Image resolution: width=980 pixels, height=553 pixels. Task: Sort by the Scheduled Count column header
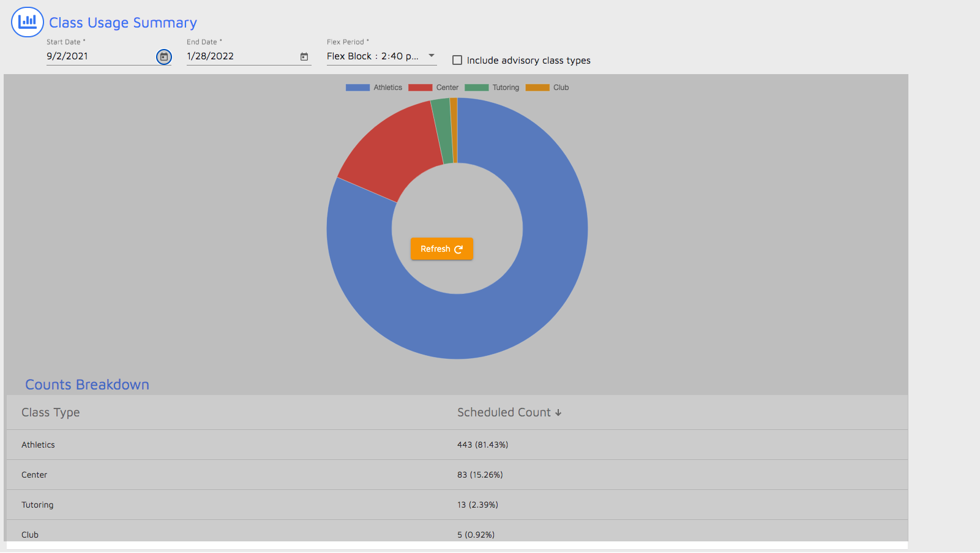[x=503, y=413]
